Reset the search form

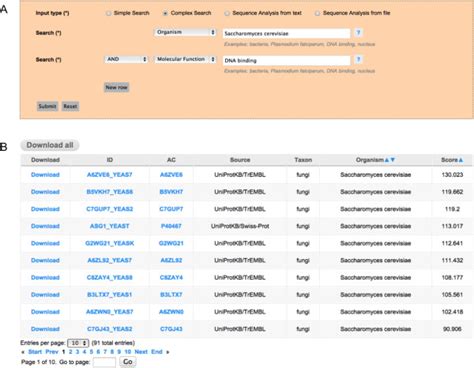click(70, 106)
